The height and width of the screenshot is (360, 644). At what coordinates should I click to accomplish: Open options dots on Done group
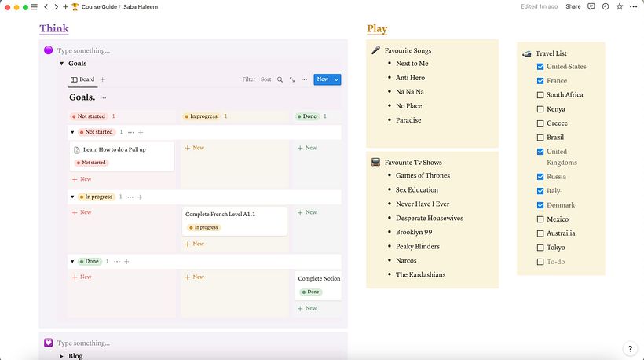click(x=117, y=262)
